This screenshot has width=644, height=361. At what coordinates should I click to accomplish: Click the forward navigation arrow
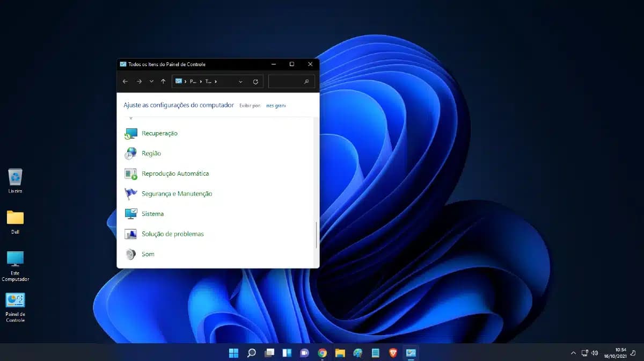[139, 82]
